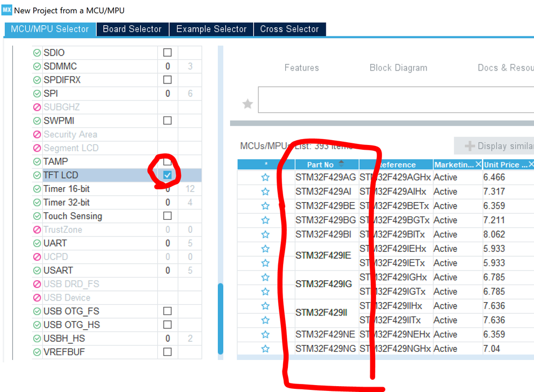Star the STM32F429IGHx row
Screen dimensions: 534x392
tap(265, 278)
